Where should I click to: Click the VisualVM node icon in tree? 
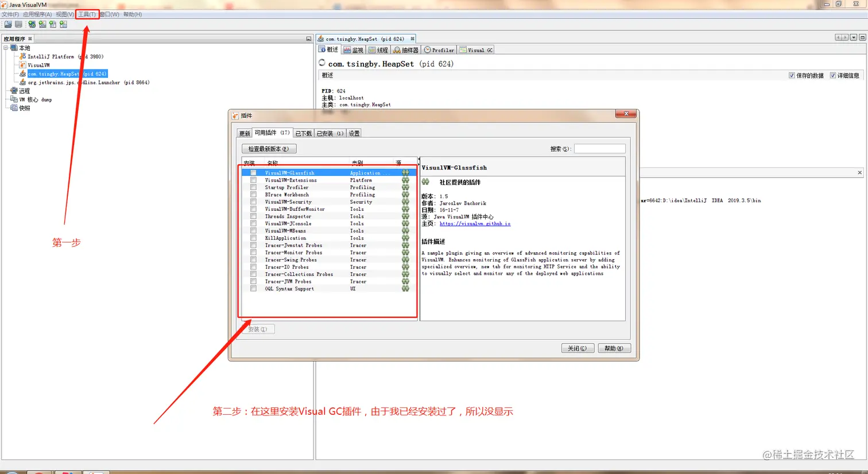point(23,65)
